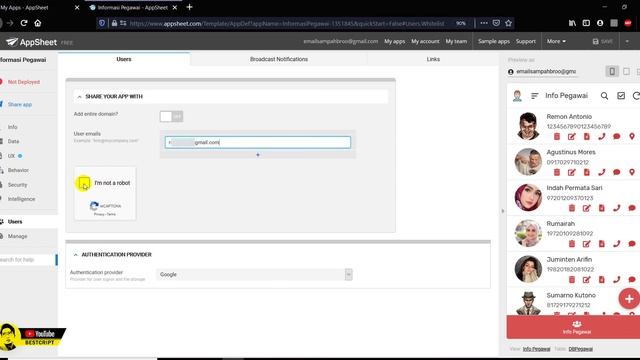Click the Not Deployed status link

24,82
